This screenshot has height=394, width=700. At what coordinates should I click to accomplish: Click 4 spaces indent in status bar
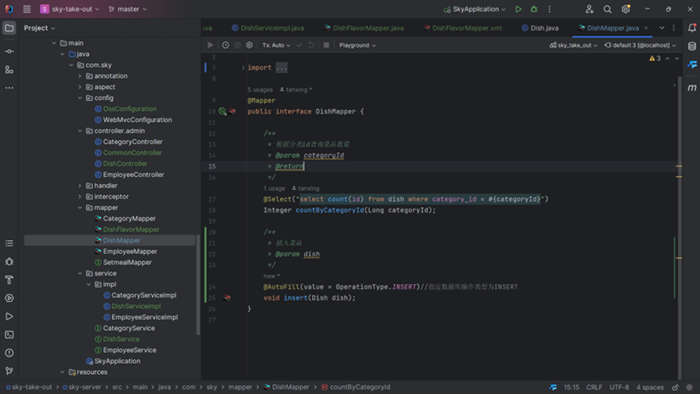pos(650,387)
